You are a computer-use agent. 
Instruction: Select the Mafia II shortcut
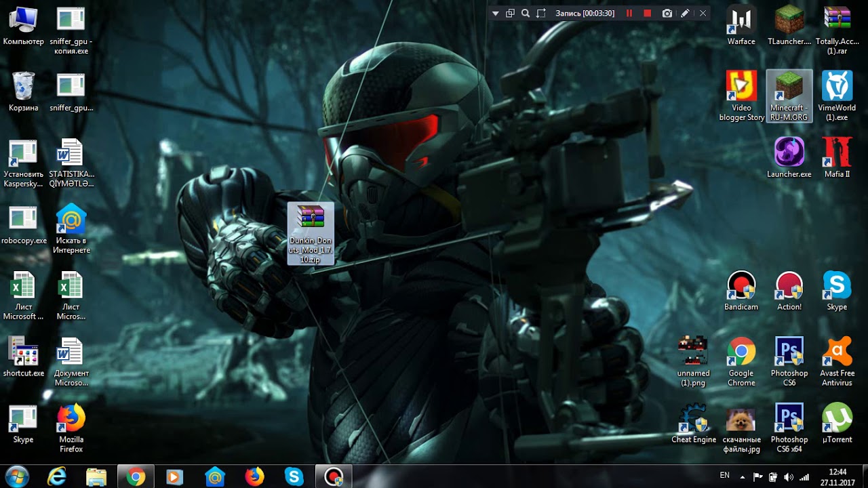(837, 158)
